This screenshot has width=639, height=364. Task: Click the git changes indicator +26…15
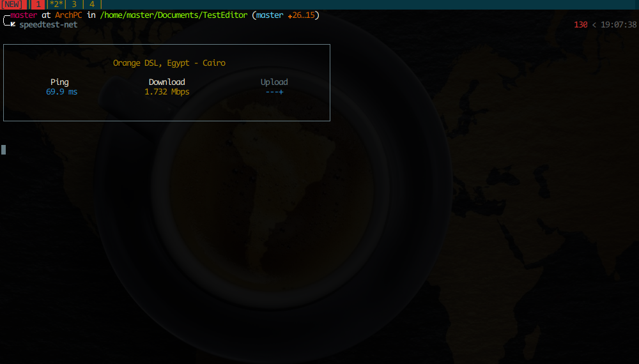coord(301,15)
